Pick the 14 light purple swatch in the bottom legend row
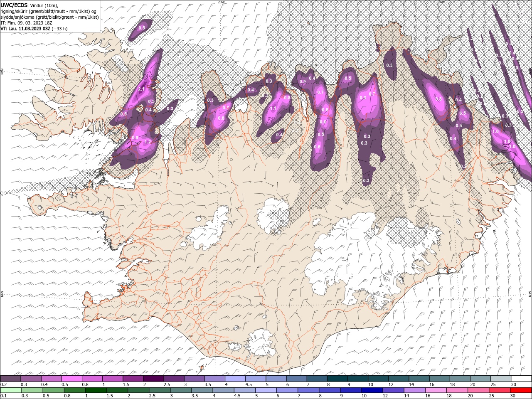The width and height of the screenshot is (532, 399). [415, 390]
